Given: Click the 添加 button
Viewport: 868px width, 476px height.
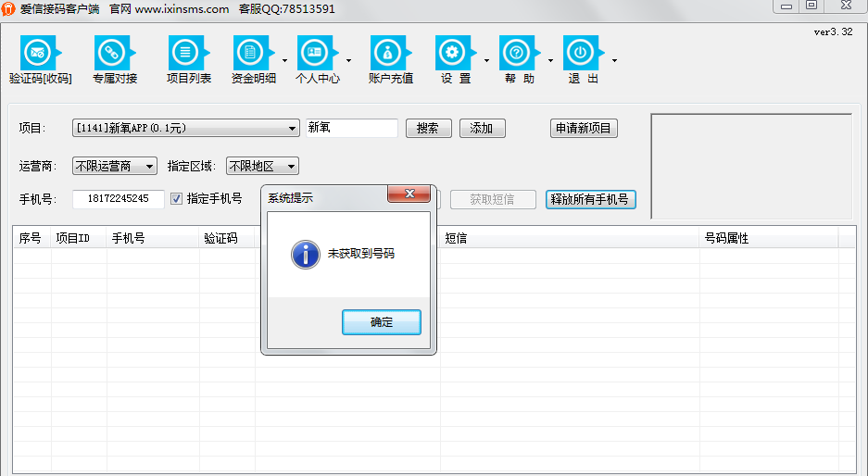Looking at the screenshot, I should point(482,129).
